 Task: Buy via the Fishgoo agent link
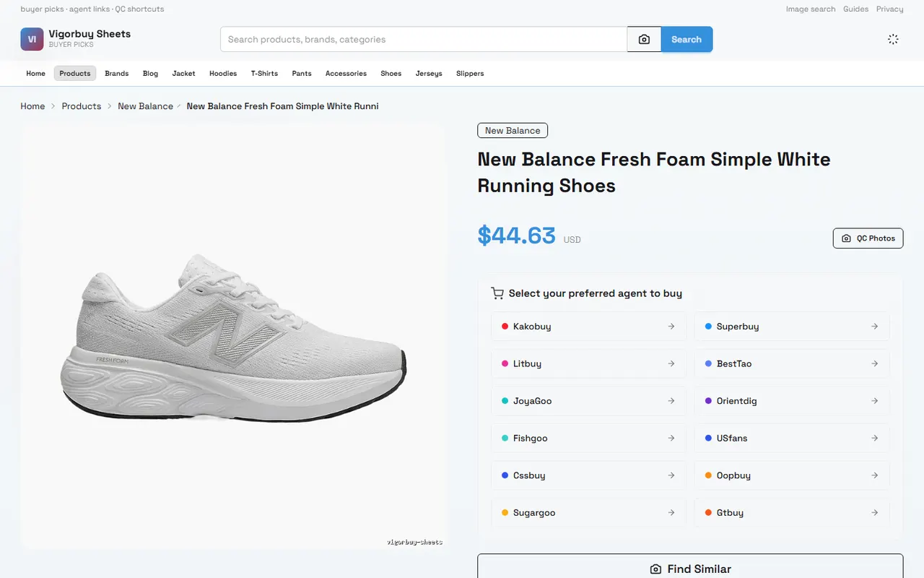pos(588,438)
